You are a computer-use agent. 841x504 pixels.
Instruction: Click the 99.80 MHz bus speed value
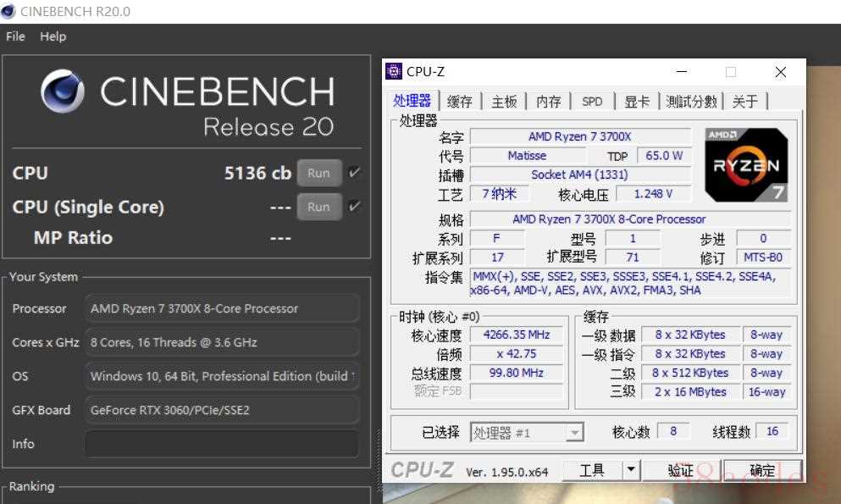[x=517, y=373]
